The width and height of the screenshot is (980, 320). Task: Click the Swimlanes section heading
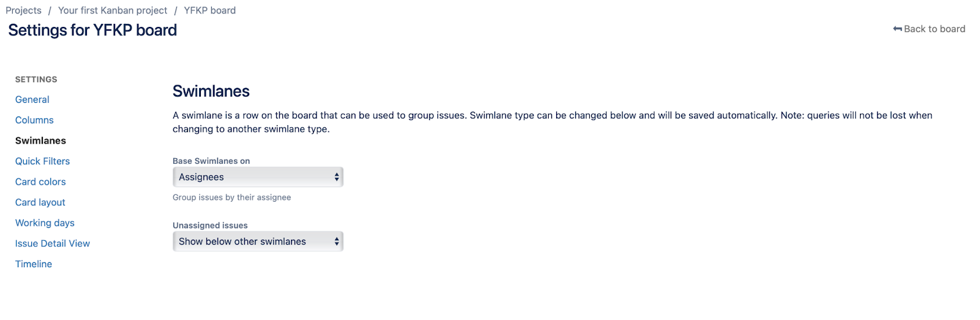click(x=211, y=91)
